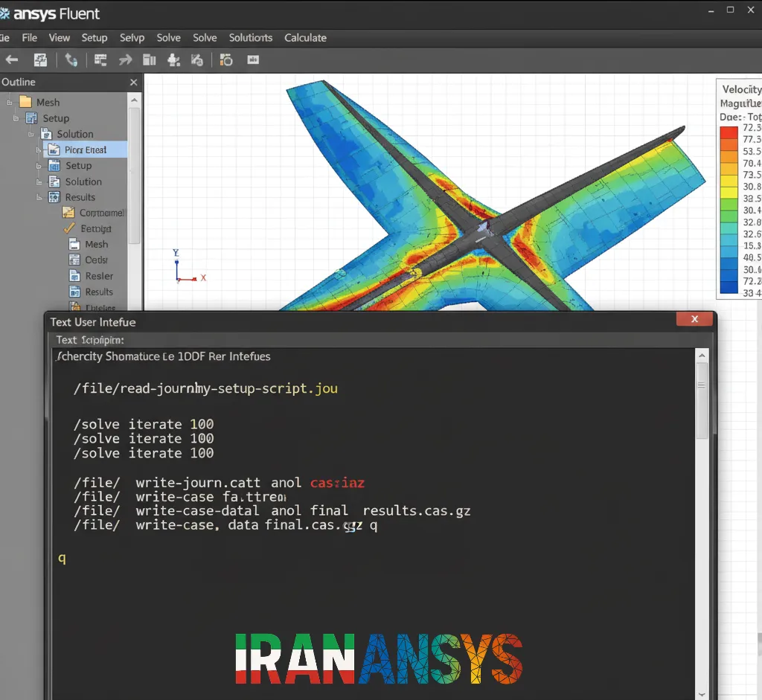Close the Outline panel
762x700 pixels.
pyautogui.click(x=134, y=83)
